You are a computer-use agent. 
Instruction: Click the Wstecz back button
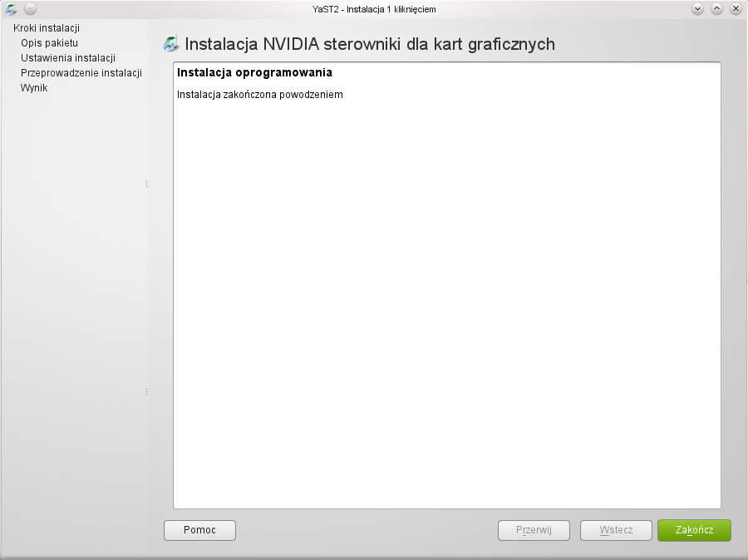[616, 530]
